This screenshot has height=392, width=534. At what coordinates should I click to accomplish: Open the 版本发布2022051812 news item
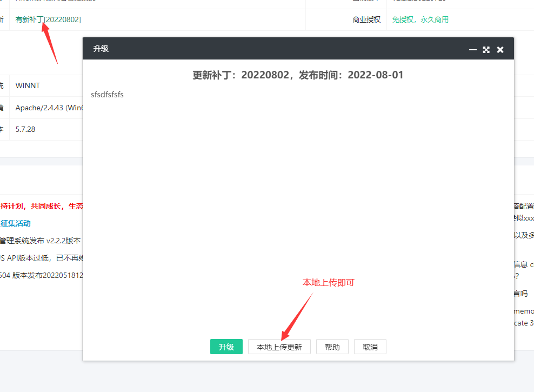coord(41,275)
